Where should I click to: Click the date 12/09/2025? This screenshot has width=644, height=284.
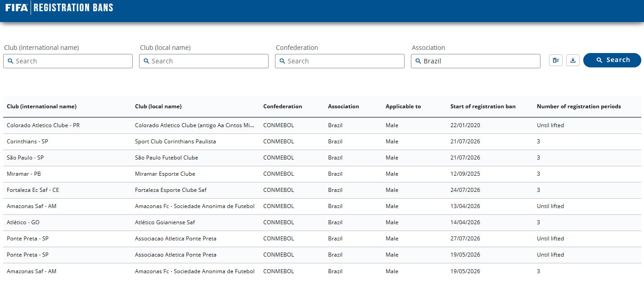tap(465, 174)
